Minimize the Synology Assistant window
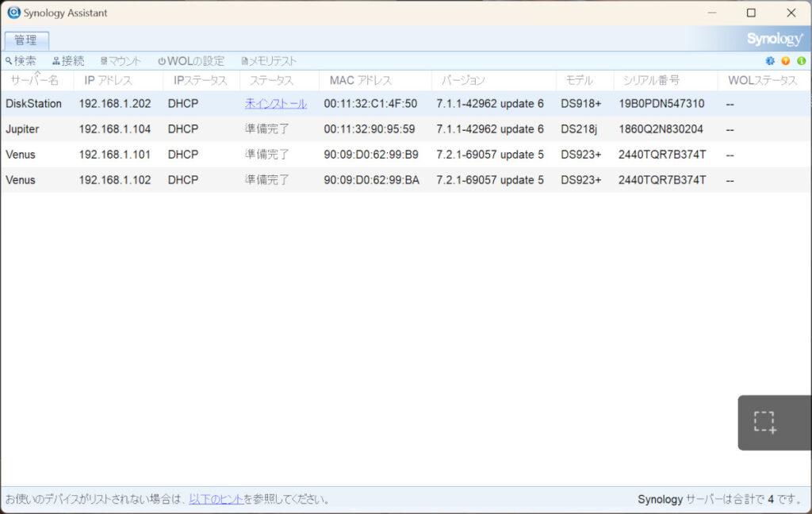Image resolution: width=812 pixels, height=514 pixels. click(x=712, y=13)
